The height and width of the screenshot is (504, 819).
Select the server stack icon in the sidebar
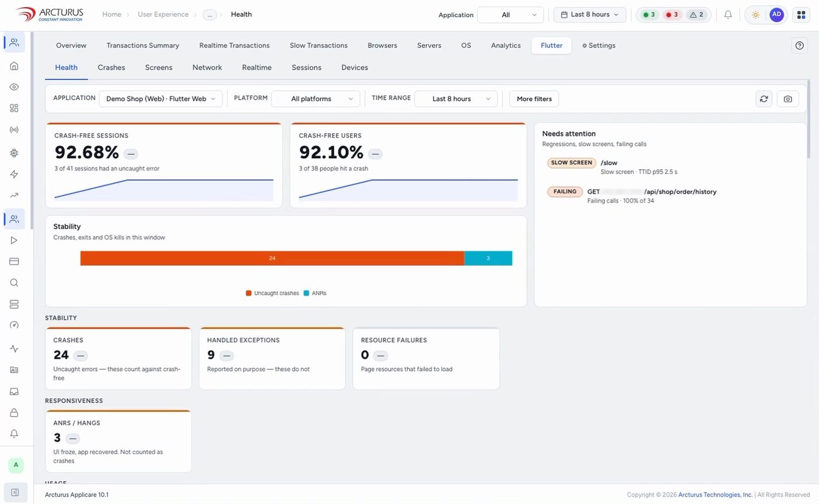14,304
